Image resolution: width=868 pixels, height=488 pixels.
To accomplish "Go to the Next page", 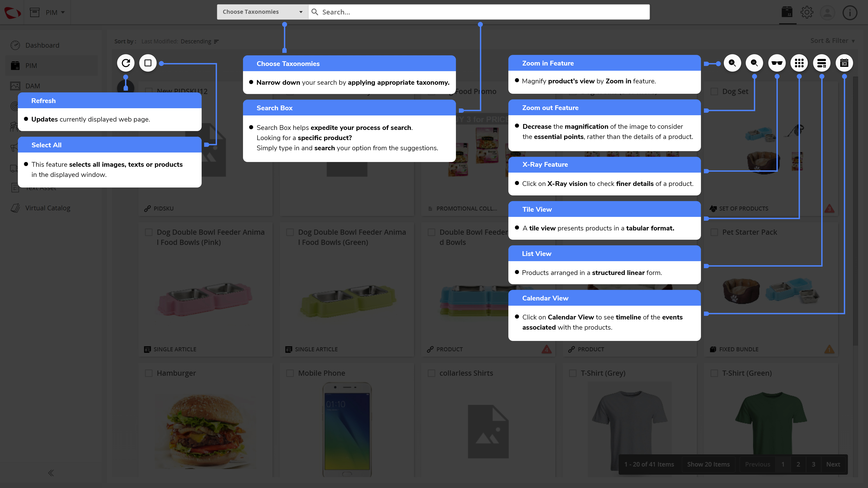I will (x=833, y=464).
